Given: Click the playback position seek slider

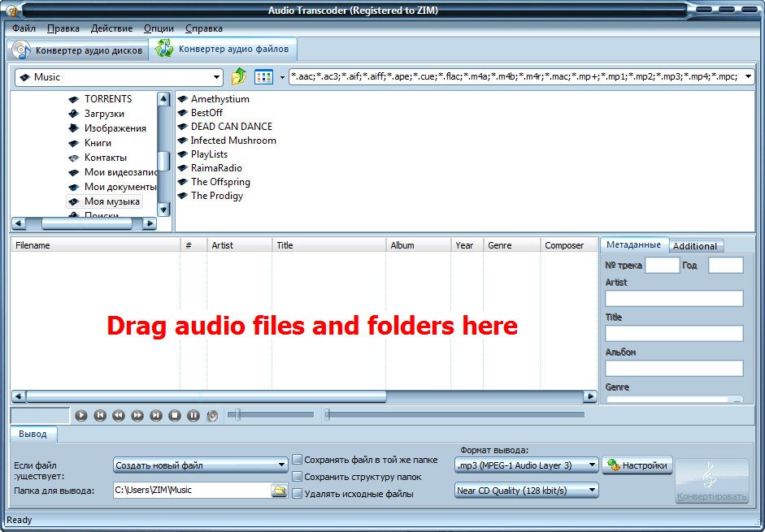Looking at the screenshot, I should [454, 415].
